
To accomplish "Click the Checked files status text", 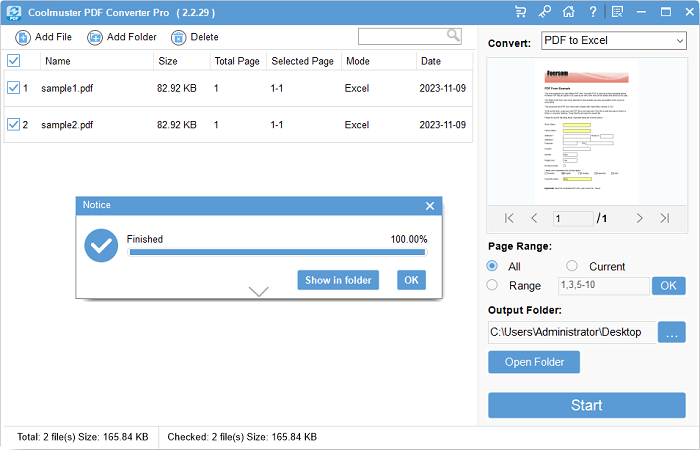I will click(242, 437).
